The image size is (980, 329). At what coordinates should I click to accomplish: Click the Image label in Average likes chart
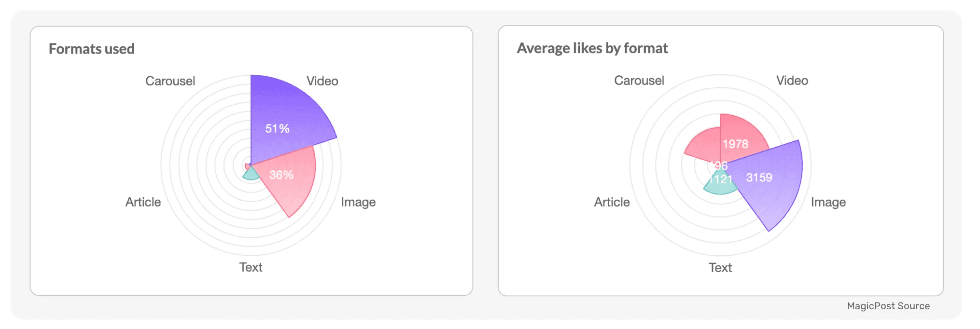[x=828, y=202]
